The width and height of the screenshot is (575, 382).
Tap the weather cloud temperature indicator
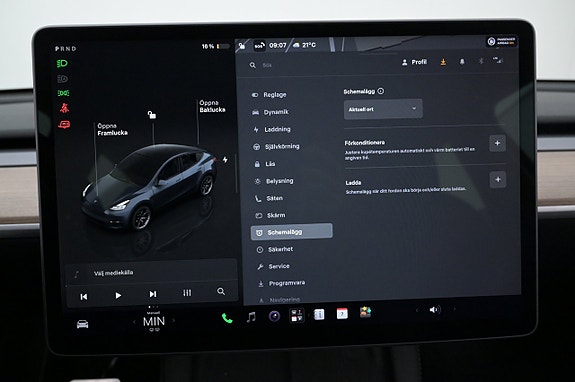point(304,45)
